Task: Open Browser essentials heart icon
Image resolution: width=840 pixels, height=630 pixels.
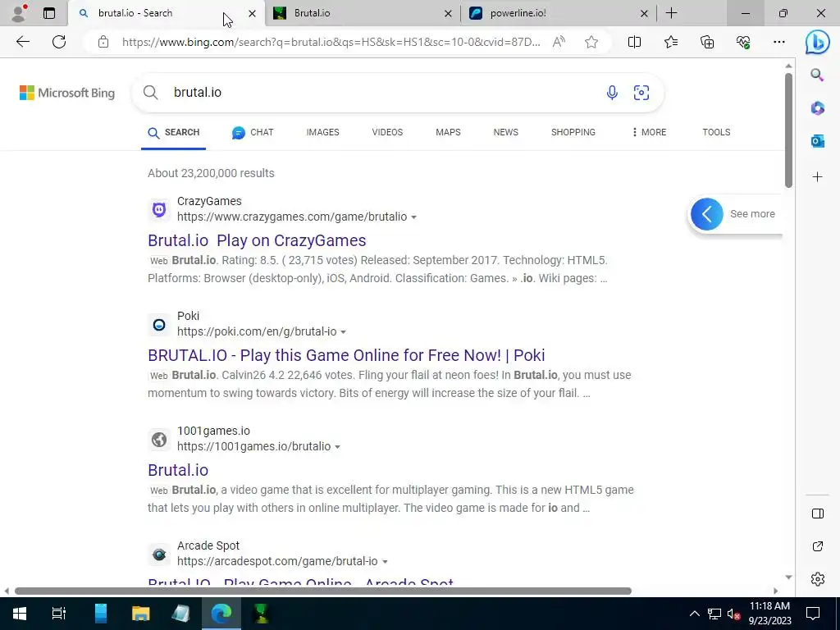Action: pos(743,42)
